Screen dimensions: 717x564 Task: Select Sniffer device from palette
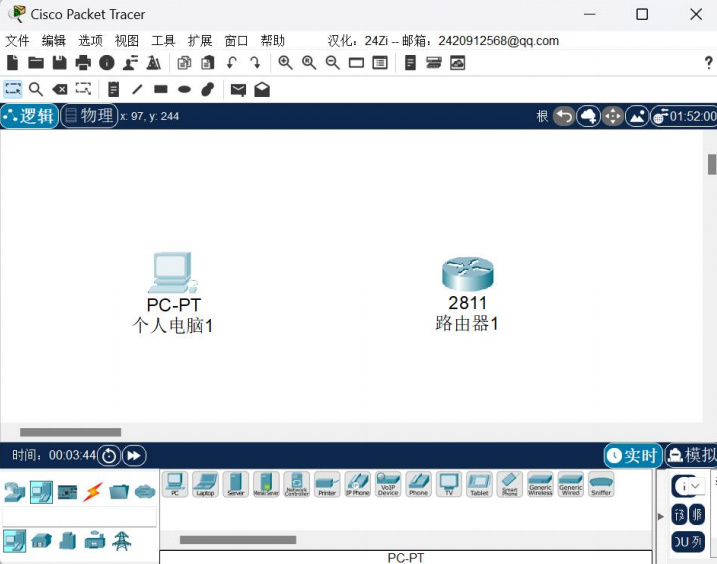coord(601,484)
